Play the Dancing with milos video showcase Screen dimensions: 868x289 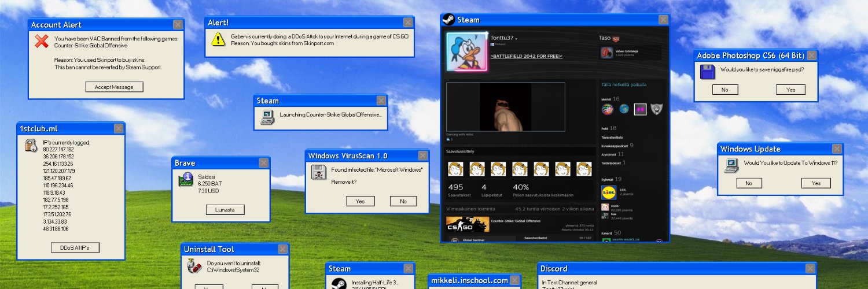click(x=505, y=107)
